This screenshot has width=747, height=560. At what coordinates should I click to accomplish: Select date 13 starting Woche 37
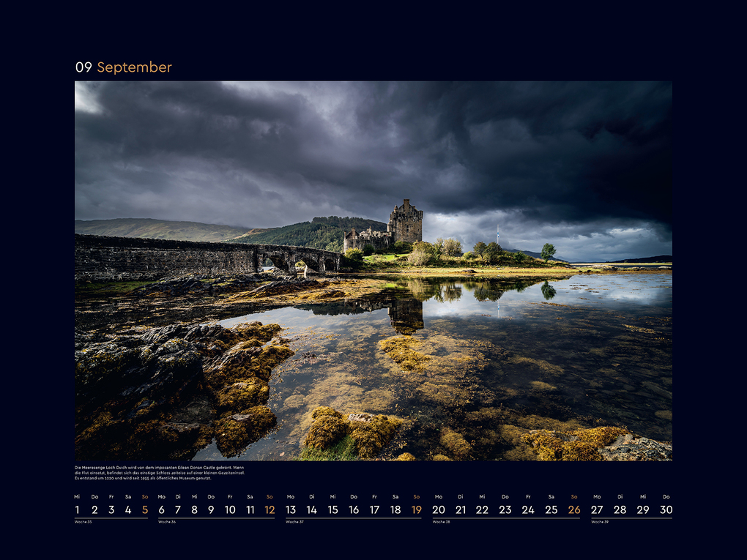[291, 507]
